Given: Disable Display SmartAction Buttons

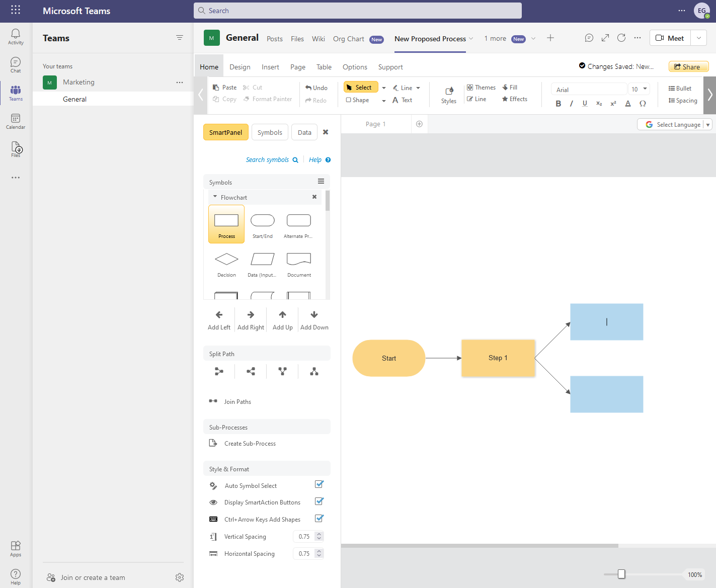Looking at the screenshot, I should [319, 501].
